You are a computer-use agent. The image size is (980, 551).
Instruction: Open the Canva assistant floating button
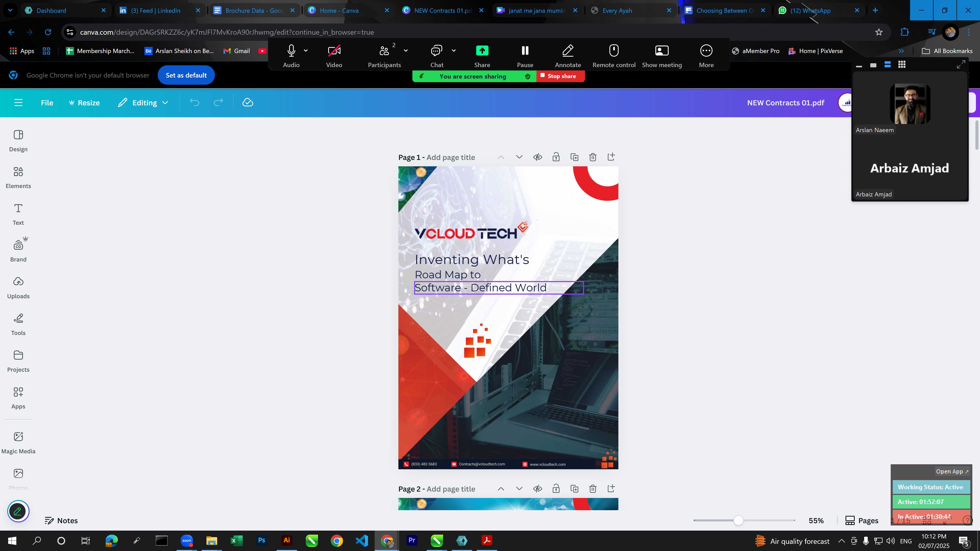tap(18, 511)
